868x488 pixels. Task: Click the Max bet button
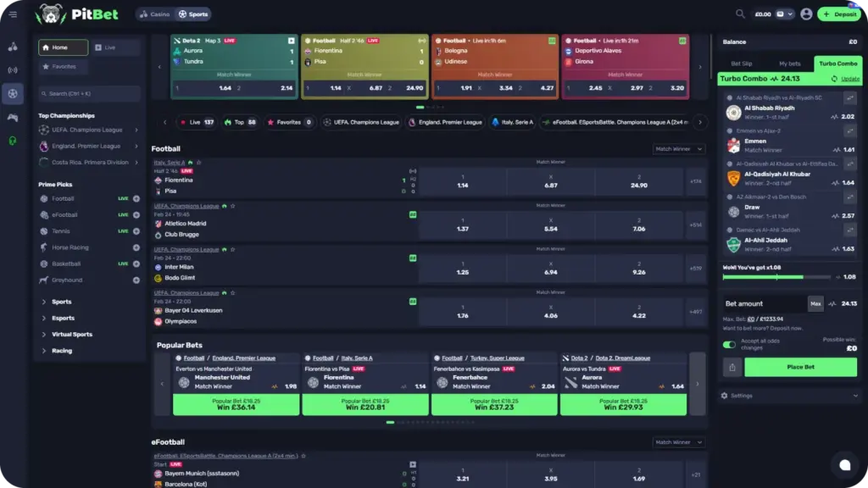click(x=815, y=304)
